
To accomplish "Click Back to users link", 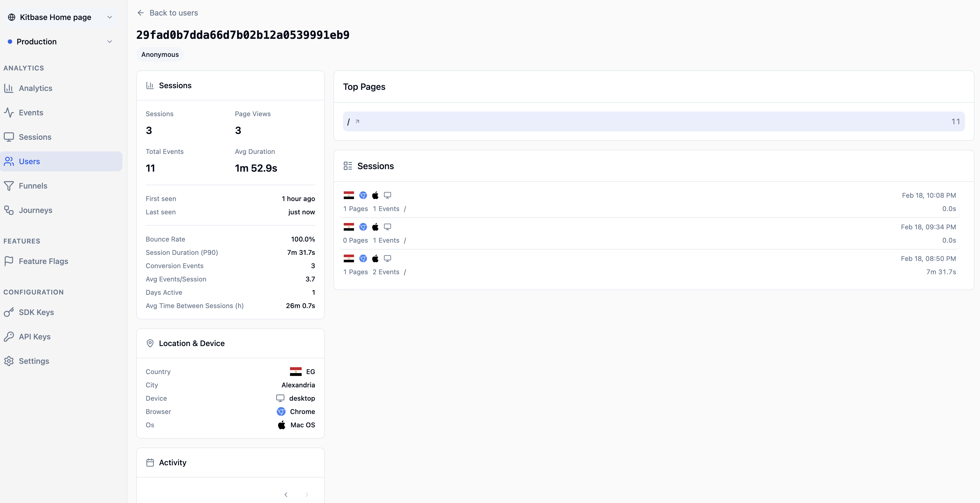I will point(167,12).
